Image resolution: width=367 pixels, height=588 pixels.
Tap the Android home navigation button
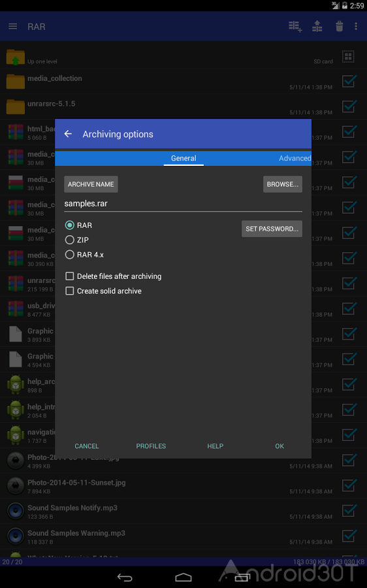point(183,577)
